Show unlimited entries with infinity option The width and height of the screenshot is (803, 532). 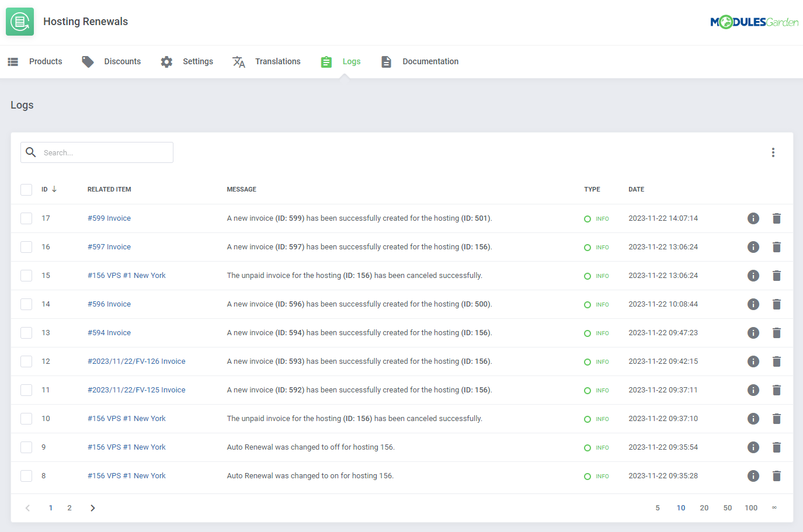tap(774, 508)
